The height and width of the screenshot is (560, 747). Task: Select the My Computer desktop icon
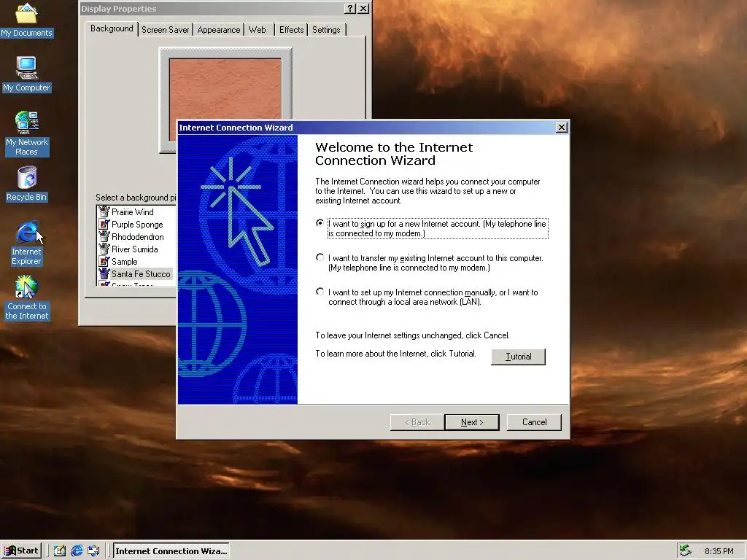pos(26,74)
